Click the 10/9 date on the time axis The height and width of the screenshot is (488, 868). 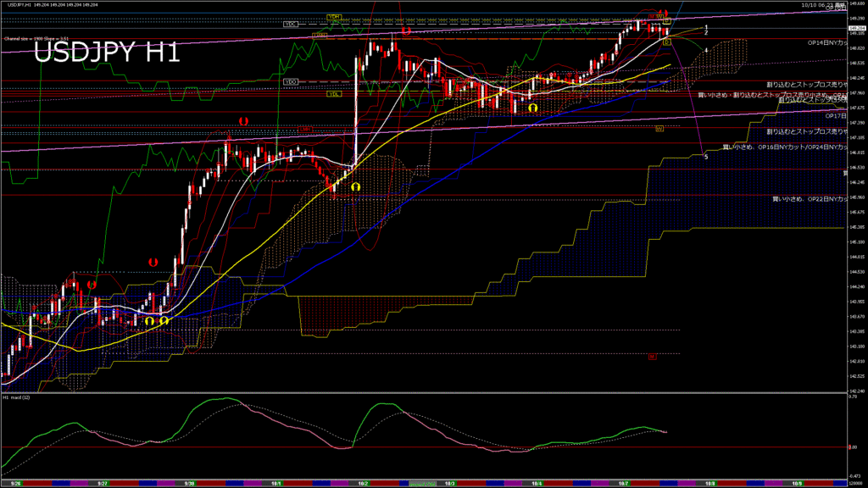tap(797, 484)
